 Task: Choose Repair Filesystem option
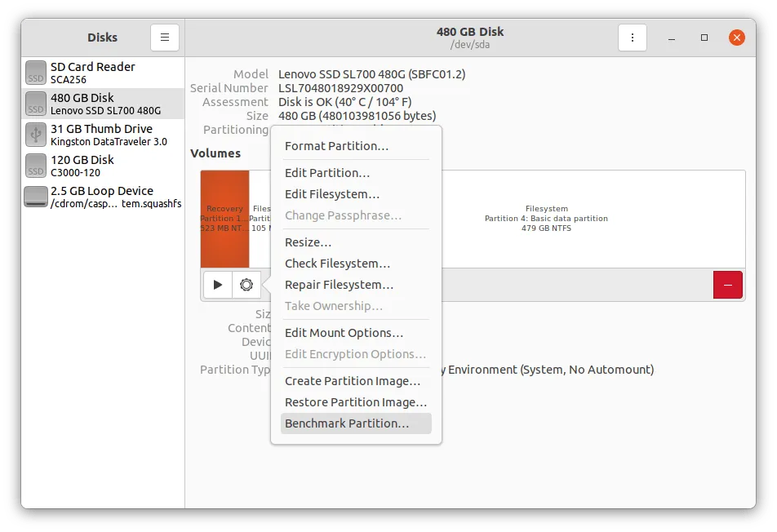[x=339, y=284]
